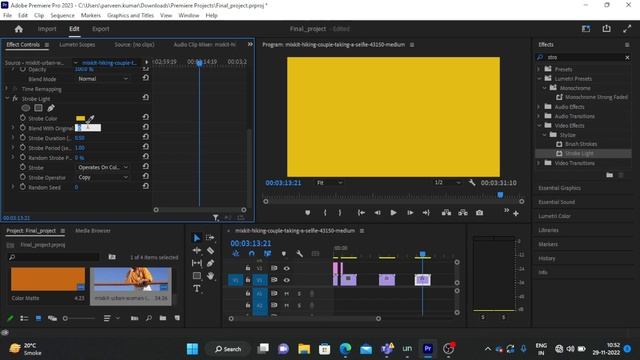Open the Markers menu
The image size is (640, 360).
click(x=91, y=15)
